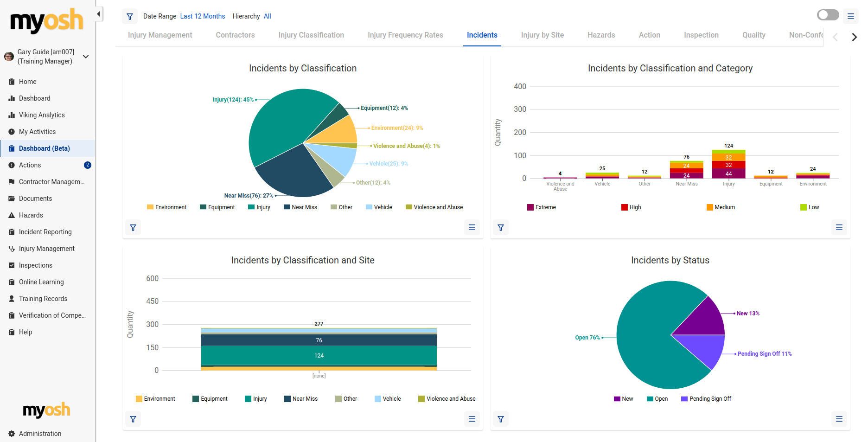Filter the Incidents by Classification chart
Viewport: 868px width, 442px height.
tap(133, 227)
